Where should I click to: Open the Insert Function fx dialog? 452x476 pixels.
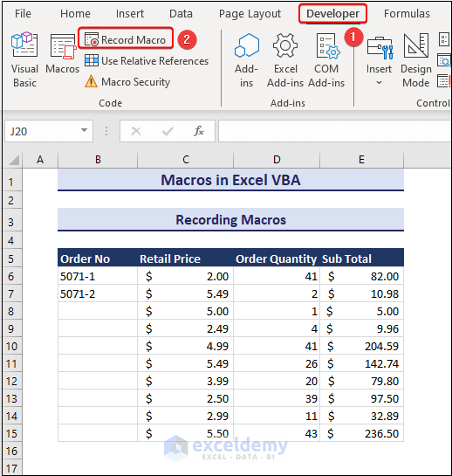[199, 131]
